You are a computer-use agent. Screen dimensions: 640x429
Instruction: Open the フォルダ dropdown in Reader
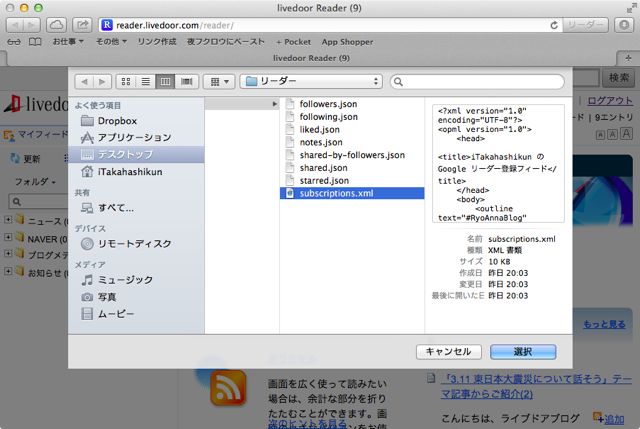[36, 181]
